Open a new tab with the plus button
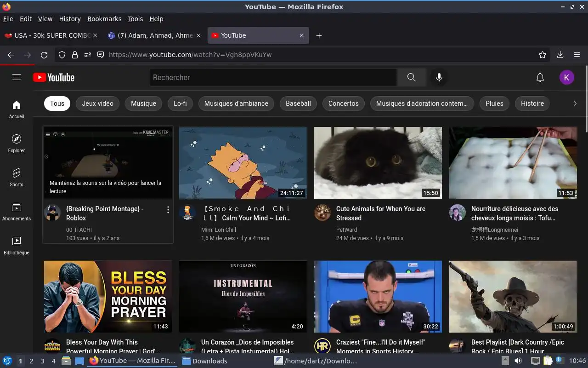Screen dimensions: 588x368 pyautogui.click(x=319, y=35)
